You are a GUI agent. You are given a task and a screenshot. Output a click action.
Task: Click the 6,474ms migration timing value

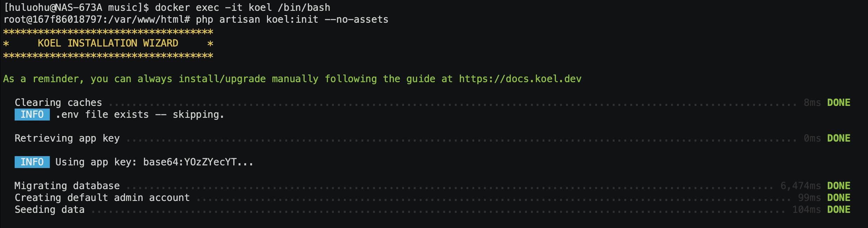[x=800, y=186]
